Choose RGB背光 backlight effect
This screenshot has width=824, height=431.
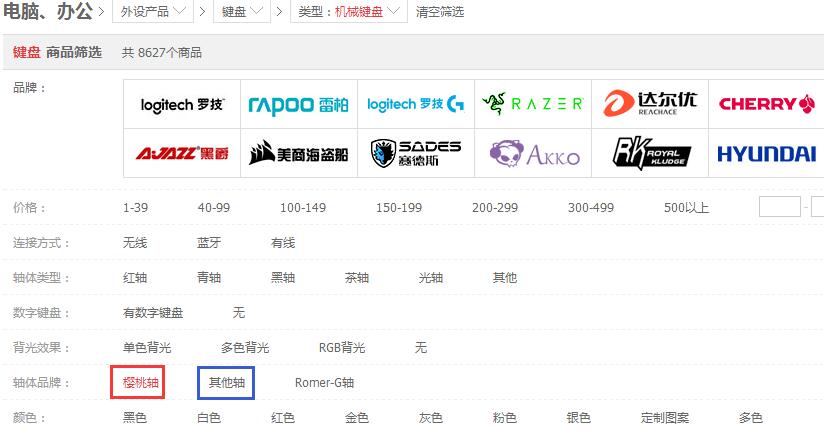[342, 347]
